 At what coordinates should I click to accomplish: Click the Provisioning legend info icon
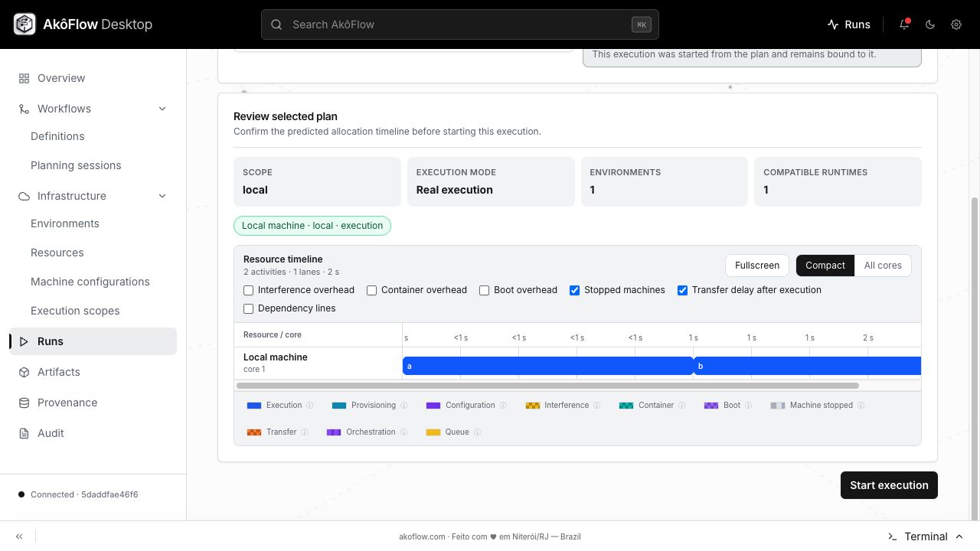click(x=404, y=406)
